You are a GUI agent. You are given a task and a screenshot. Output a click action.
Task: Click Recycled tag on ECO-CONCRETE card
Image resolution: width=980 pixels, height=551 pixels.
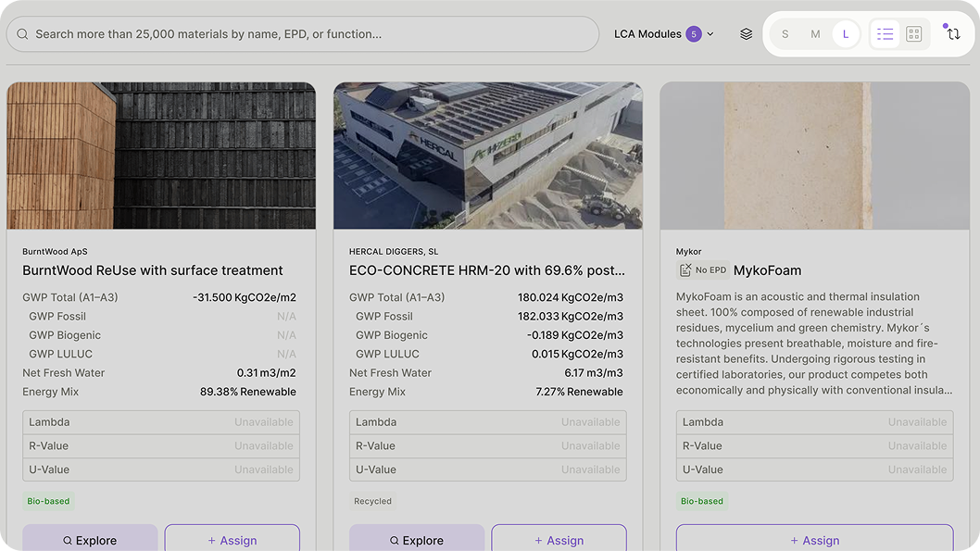pyautogui.click(x=372, y=501)
